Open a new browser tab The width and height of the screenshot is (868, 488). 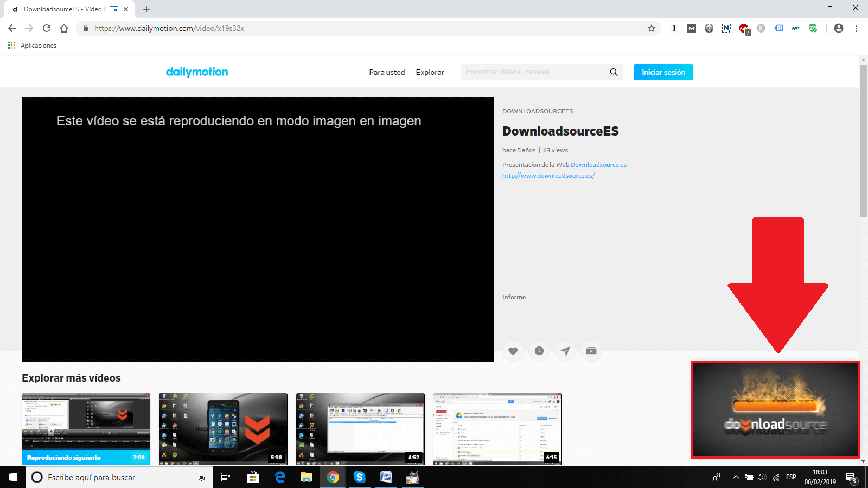coord(146,9)
